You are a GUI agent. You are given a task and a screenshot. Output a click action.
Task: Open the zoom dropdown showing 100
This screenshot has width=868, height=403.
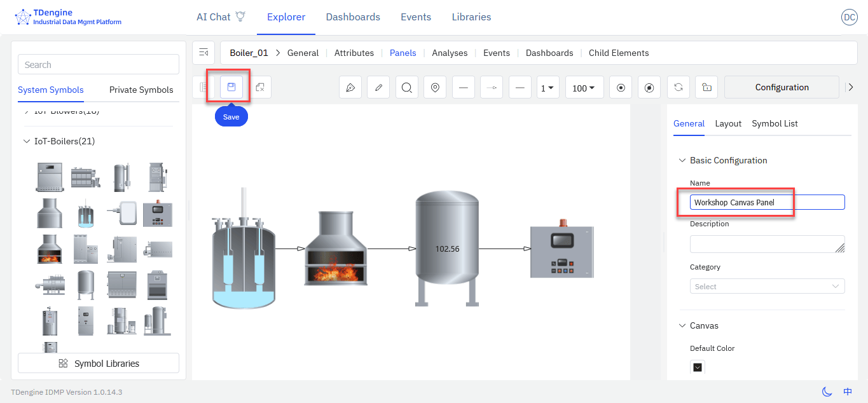click(584, 88)
